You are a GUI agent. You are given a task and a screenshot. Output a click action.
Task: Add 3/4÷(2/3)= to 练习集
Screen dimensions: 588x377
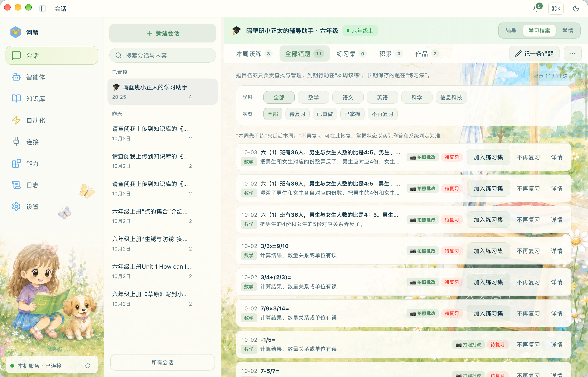click(488, 282)
